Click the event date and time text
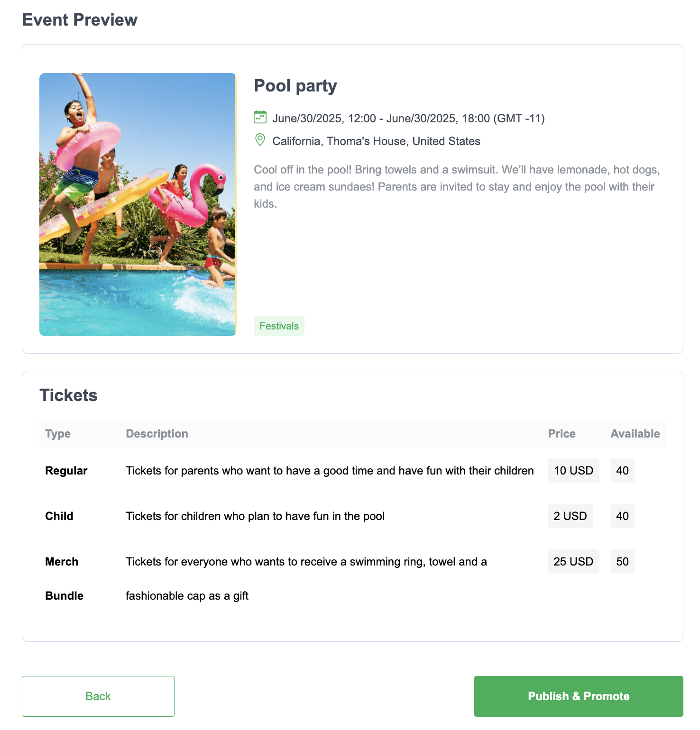The width and height of the screenshot is (700, 730). pyautogui.click(x=408, y=118)
